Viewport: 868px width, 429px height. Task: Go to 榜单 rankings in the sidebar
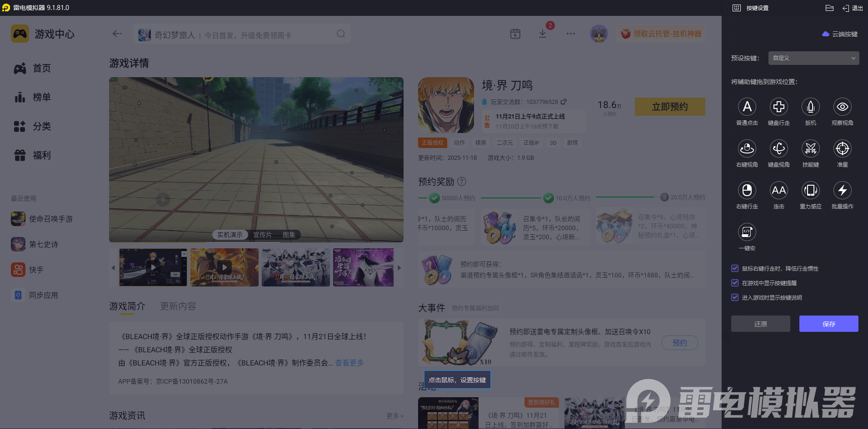pos(33,97)
